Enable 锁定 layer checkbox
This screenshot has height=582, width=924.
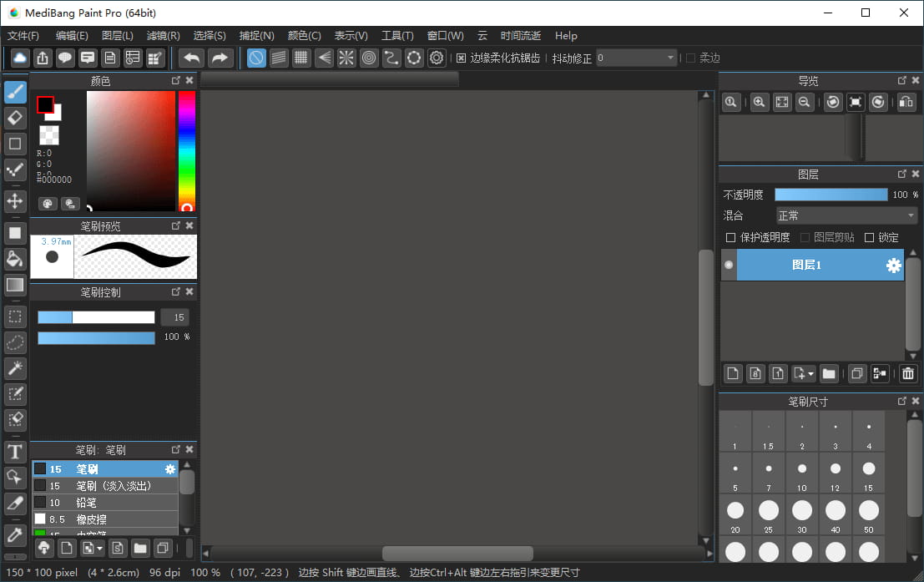(x=869, y=238)
